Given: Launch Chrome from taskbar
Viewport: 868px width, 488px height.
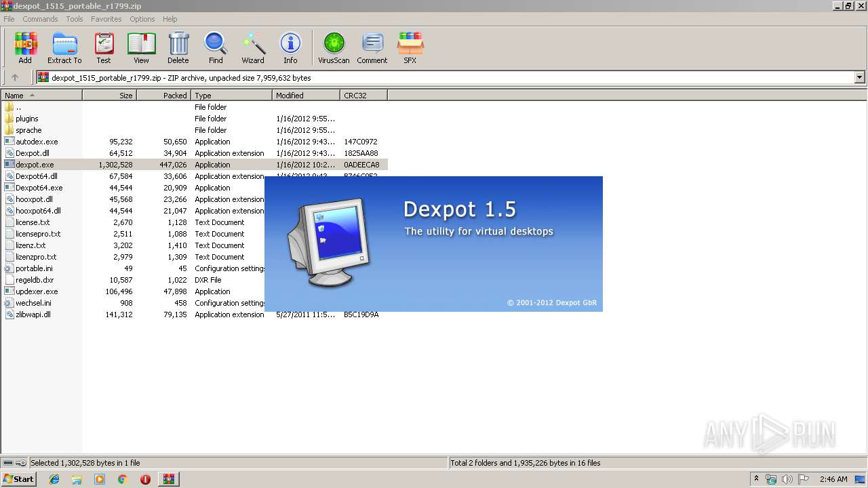Looking at the screenshot, I should tap(123, 479).
